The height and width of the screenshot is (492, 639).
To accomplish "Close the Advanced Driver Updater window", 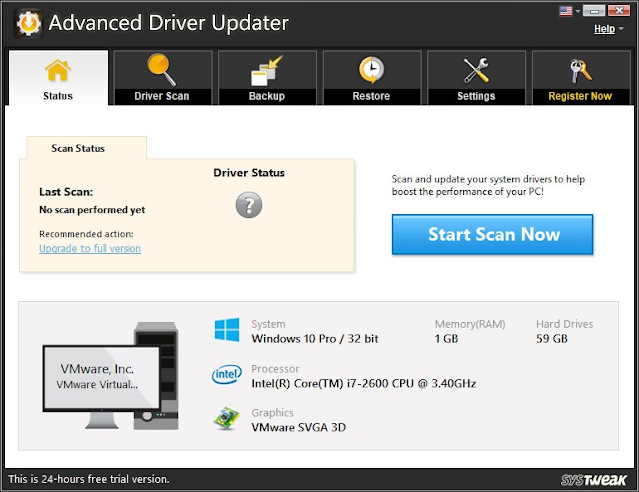I will (619, 11).
